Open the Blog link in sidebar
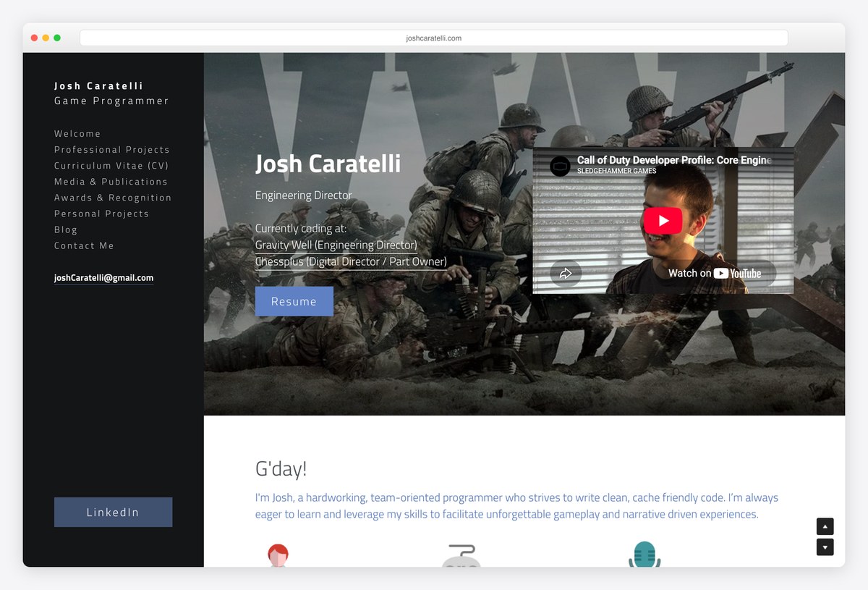Image resolution: width=868 pixels, height=590 pixels. pos(66,229)
